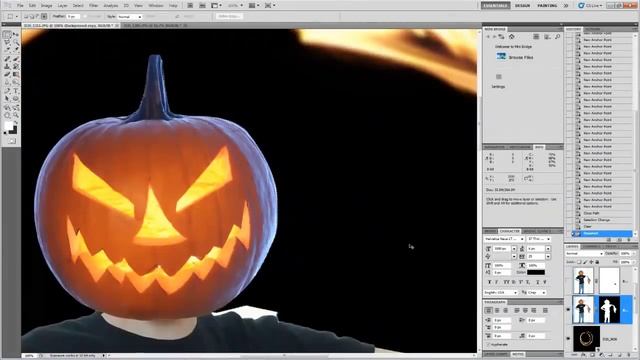The image size is (640, 360).
Task: Open the CS Live dropdown
Action: coord(590,6)
